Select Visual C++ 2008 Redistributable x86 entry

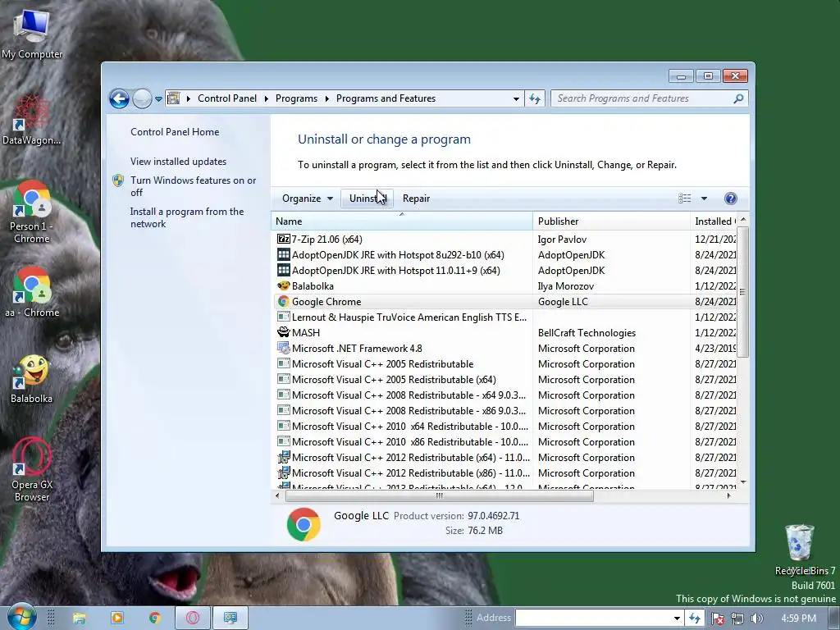coord(505,410)
